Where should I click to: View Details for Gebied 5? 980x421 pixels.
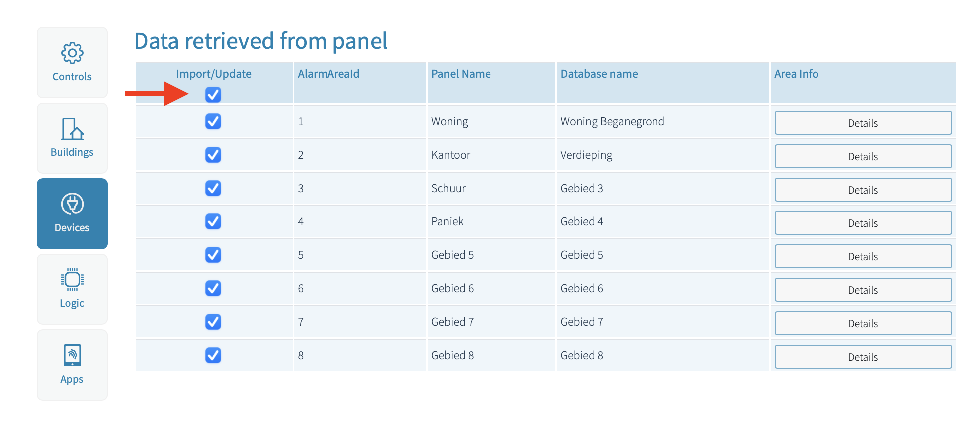pos(863,256)
